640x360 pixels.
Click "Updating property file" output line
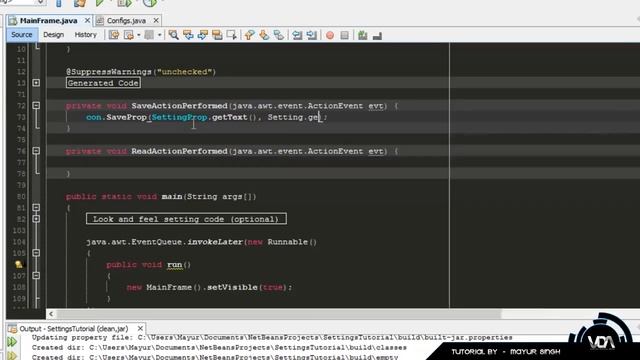[272, 338]
